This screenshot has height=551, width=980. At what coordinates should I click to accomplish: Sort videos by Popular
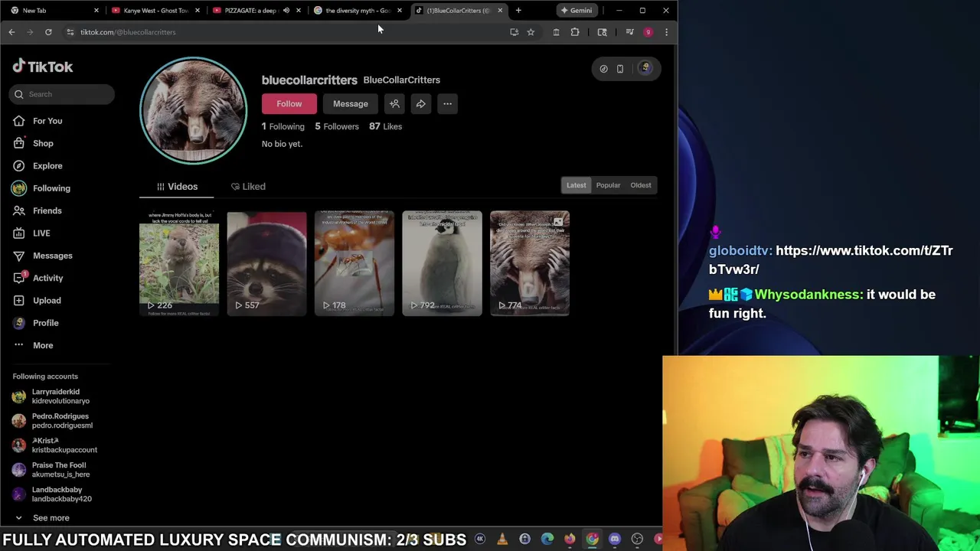[x=608, y=185]
